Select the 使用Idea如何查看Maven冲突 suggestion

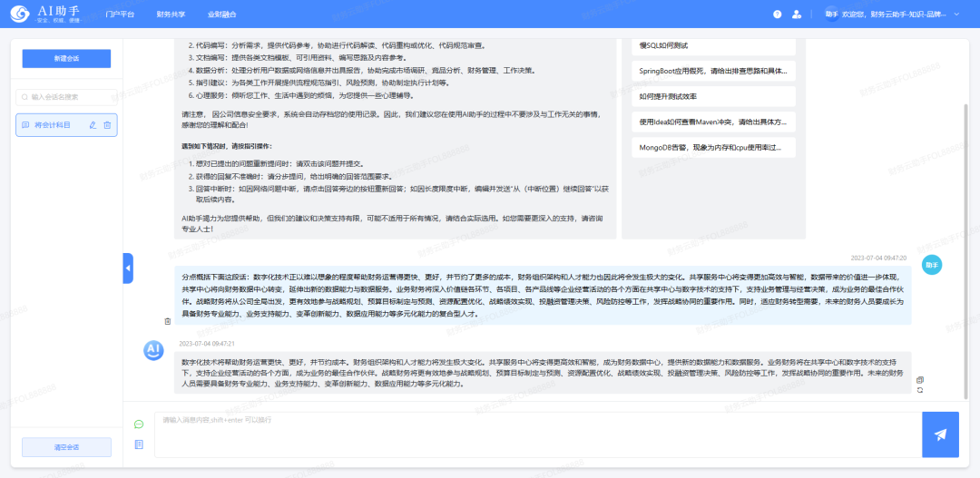pyautogui.click(x=713, y=122)
